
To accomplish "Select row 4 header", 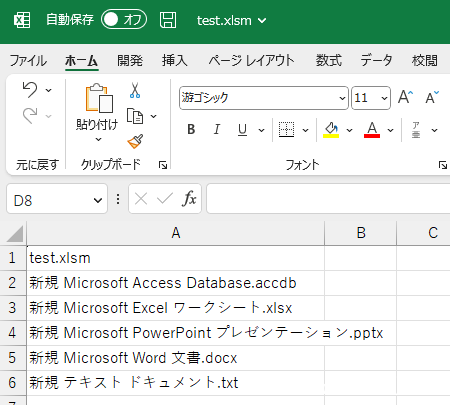I will 13,333.
